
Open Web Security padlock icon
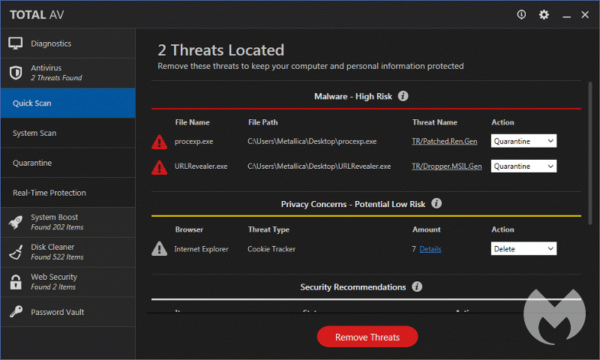pos(15,282)
